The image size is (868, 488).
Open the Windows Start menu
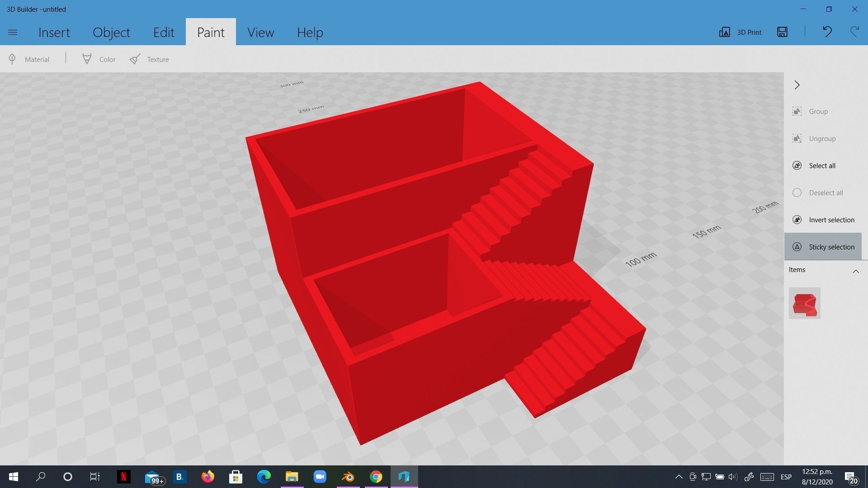click(13, 477)
